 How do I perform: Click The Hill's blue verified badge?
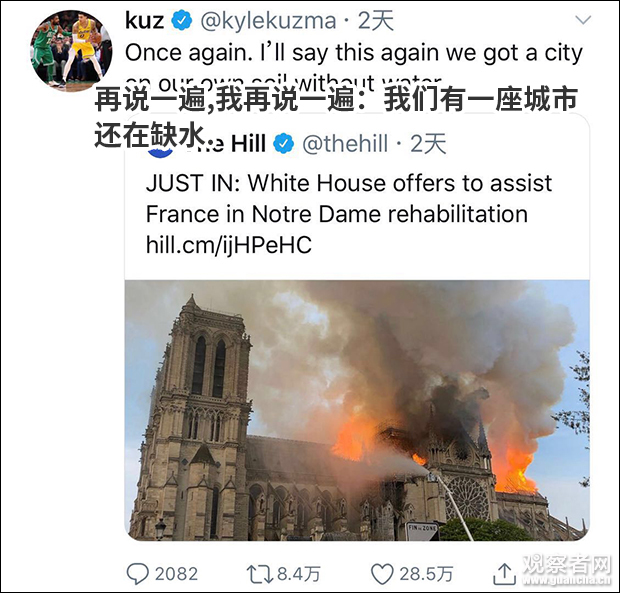coord(283,143)
